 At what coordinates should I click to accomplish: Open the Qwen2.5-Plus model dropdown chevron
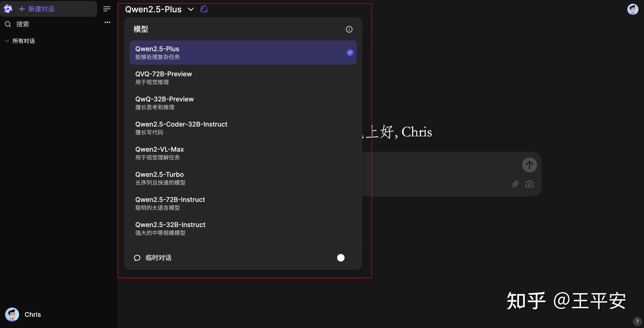pyautogui.click(x=190, y=10)
